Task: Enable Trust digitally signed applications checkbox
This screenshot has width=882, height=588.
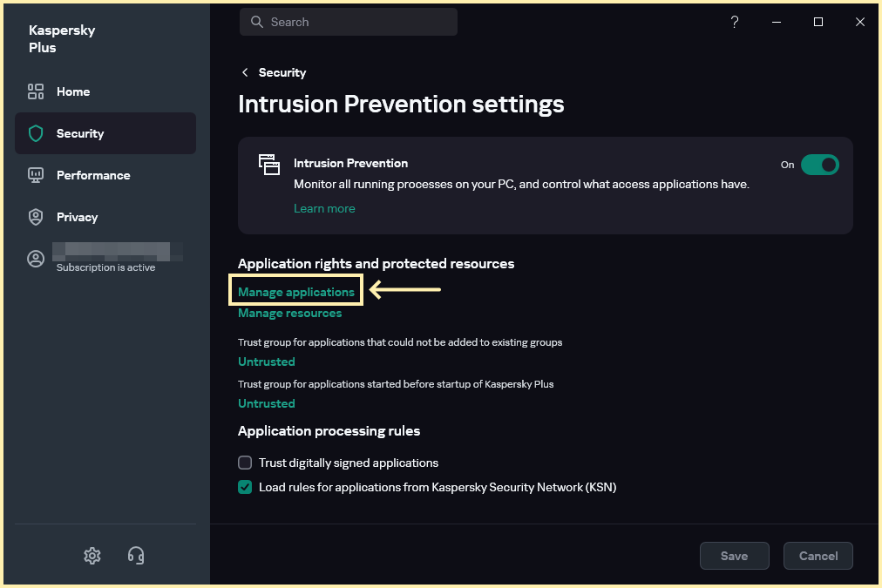Action: pos(245,463)
